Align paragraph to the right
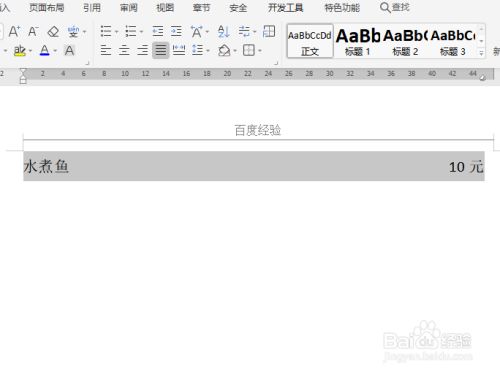The width and height of the screenshot is (500, 374). (143, 50)
